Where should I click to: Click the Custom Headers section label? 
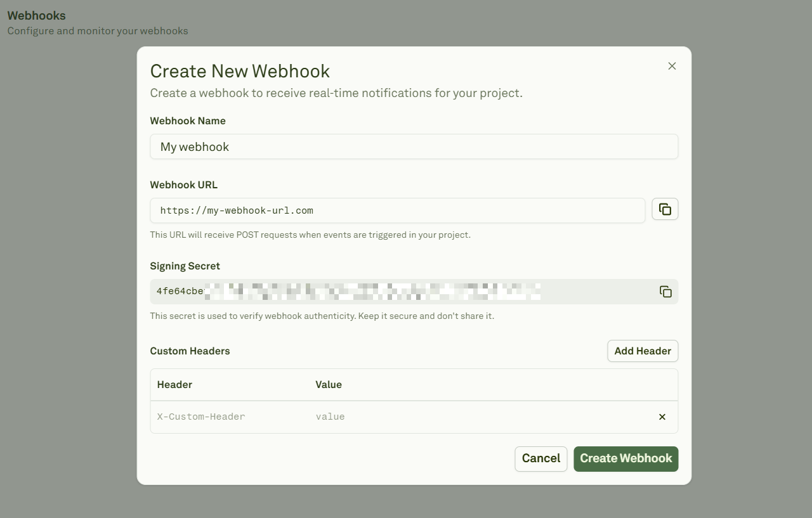pos(190,351)
